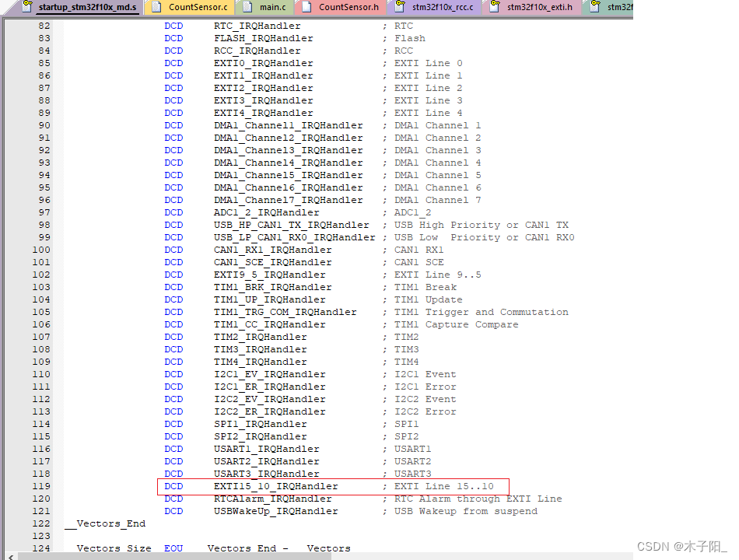Click the comment 'TIM1 Capture Compare'
The height and width of the screenshot is (560, 739).
[x=456, y=325]
